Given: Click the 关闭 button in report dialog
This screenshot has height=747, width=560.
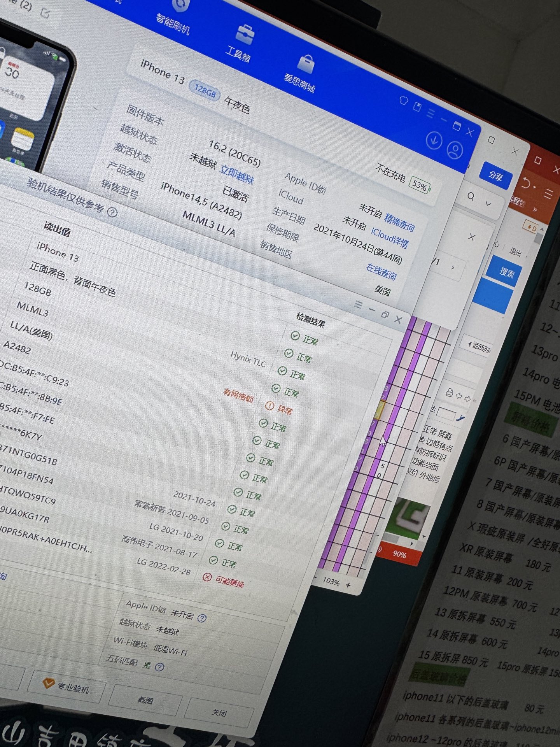Looking at the screenshot, I should (219, 713).
